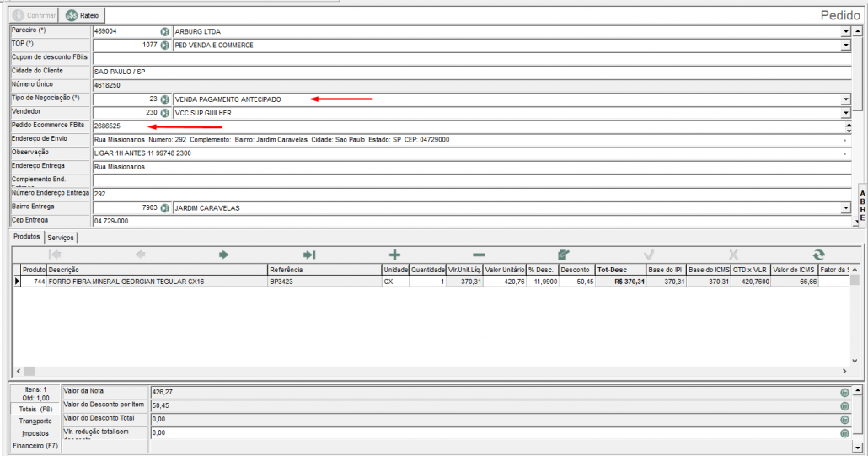Screen dimensions: 868x456
Task: Go to the next product record arrow
Action: (x=224, y=255)
